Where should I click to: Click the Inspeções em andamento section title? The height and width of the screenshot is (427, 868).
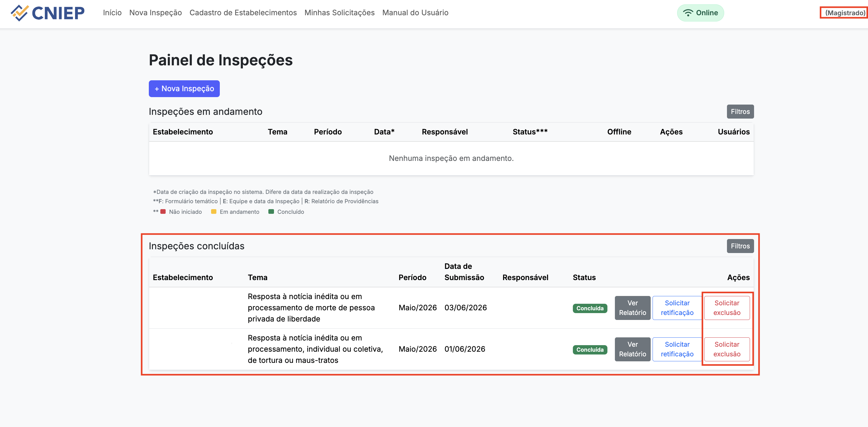[205, 111]
